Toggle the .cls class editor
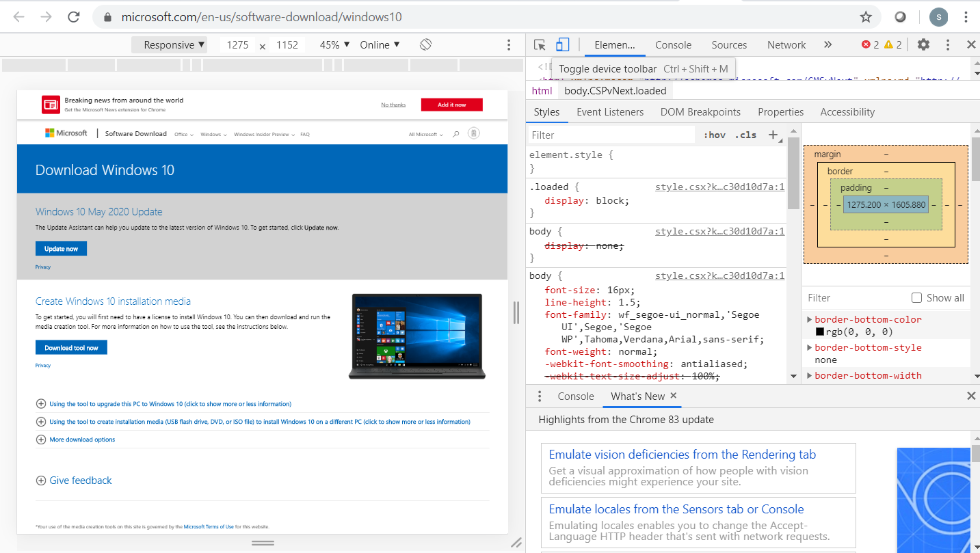 click(745, 135)
